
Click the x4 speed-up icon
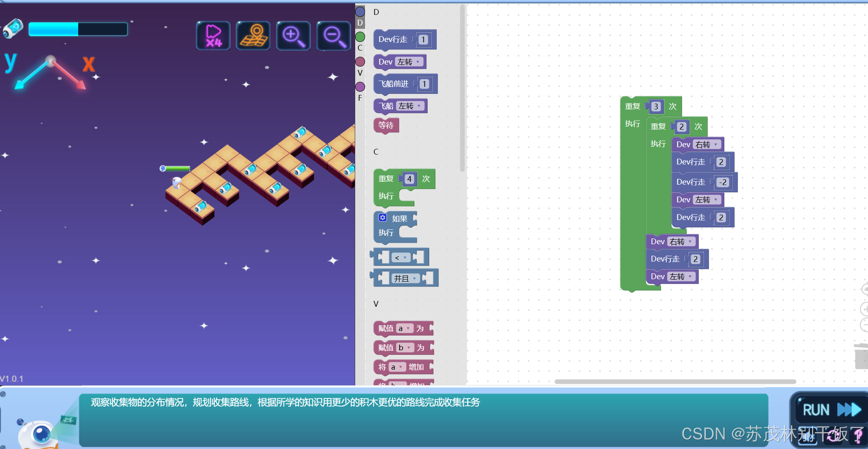[x=213, y=36]
